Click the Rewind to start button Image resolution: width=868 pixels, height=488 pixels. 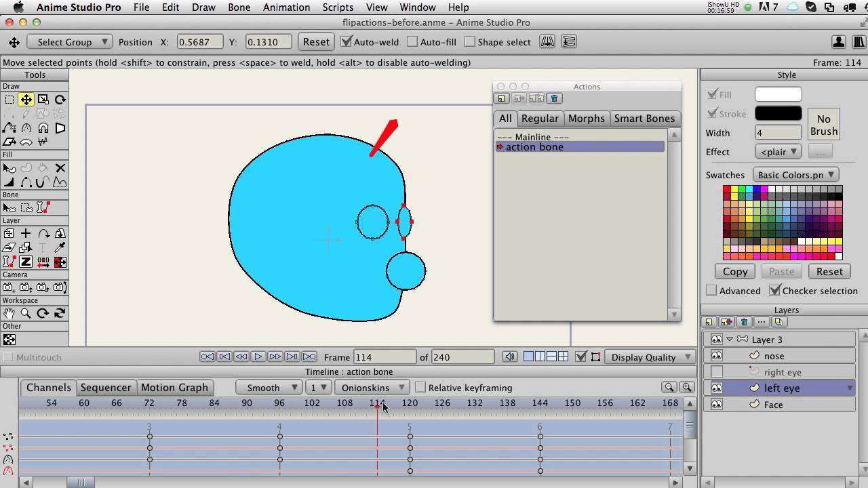[208, 357]
